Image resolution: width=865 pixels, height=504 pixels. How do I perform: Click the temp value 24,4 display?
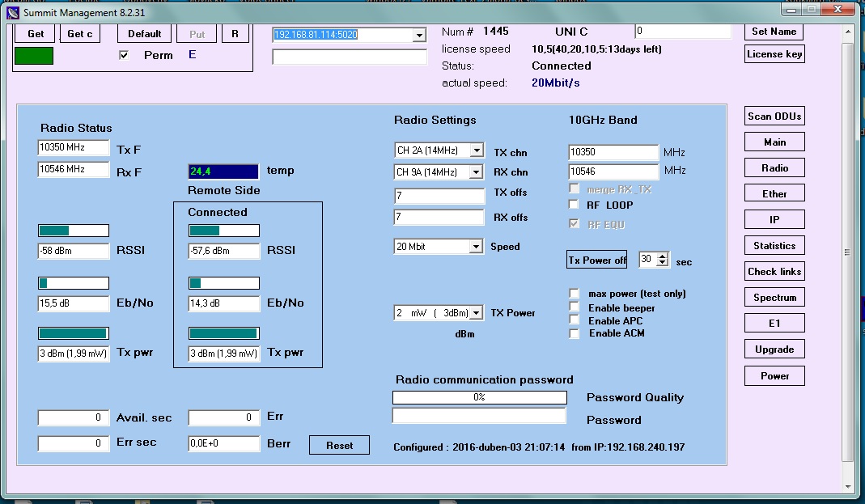tap(223, 172)
